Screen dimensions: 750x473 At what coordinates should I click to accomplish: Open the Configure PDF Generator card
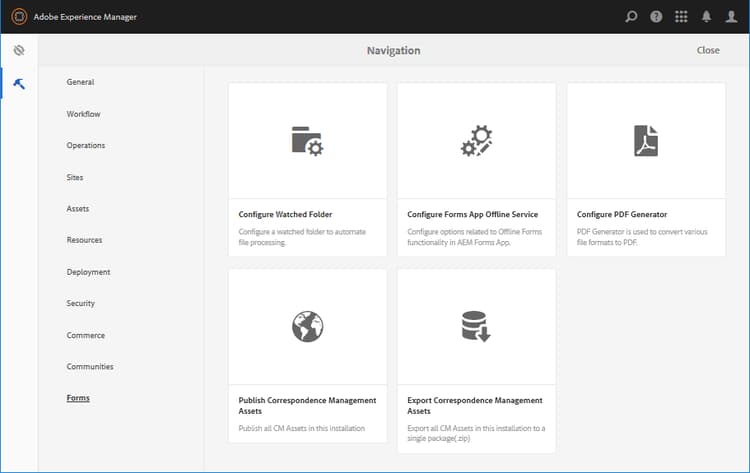(646, 169)
